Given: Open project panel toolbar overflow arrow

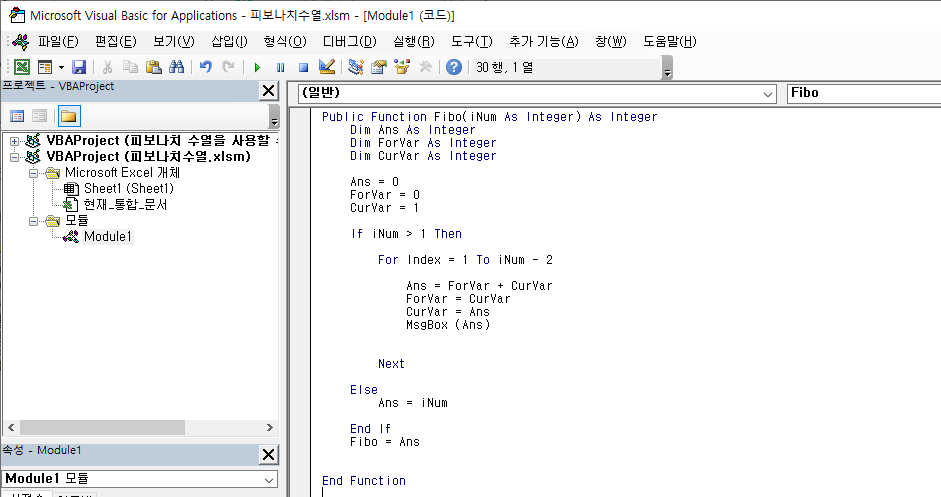Looking at the screenshot, I should (274, 116).
